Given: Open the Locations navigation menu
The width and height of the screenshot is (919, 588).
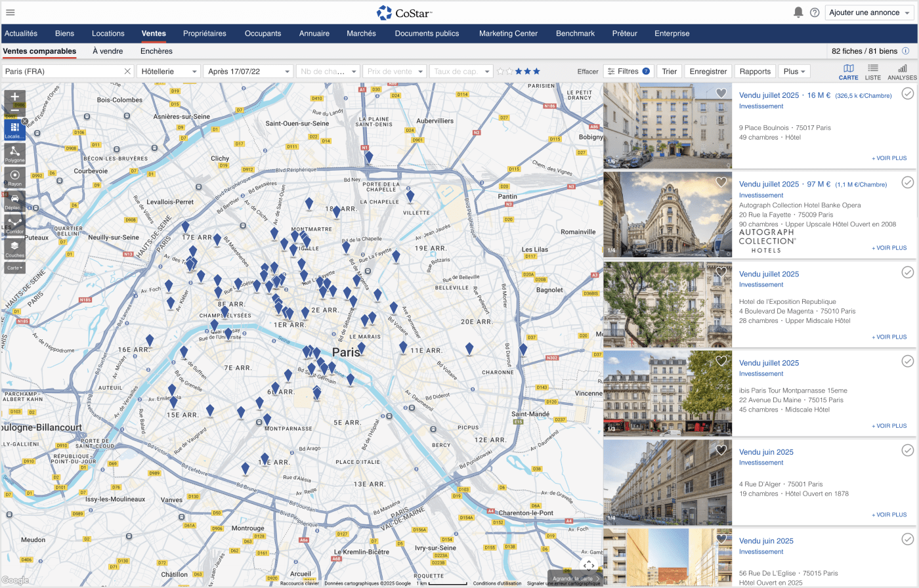Looking at the screenshot, I should coord(108,33).
